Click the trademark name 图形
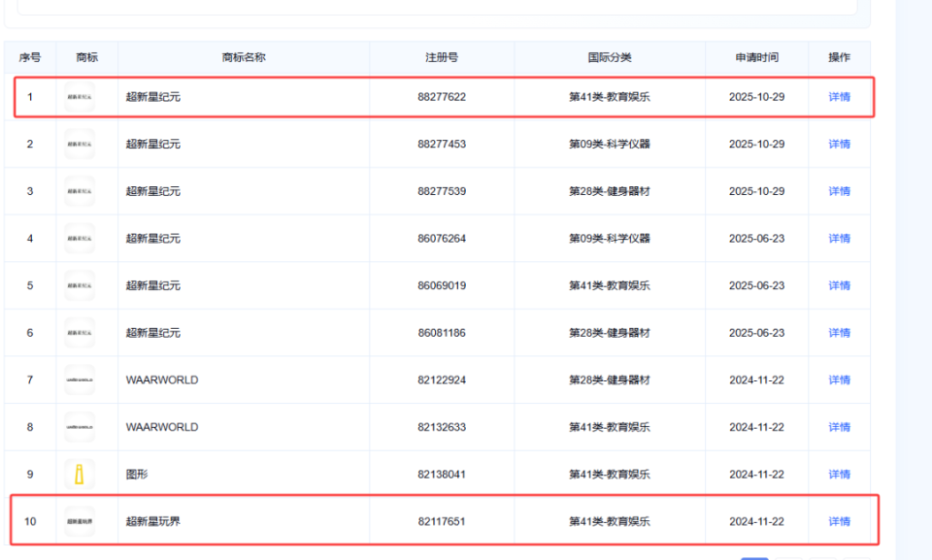The height and width of the screenshot is (560, 932). pos(137,475)
